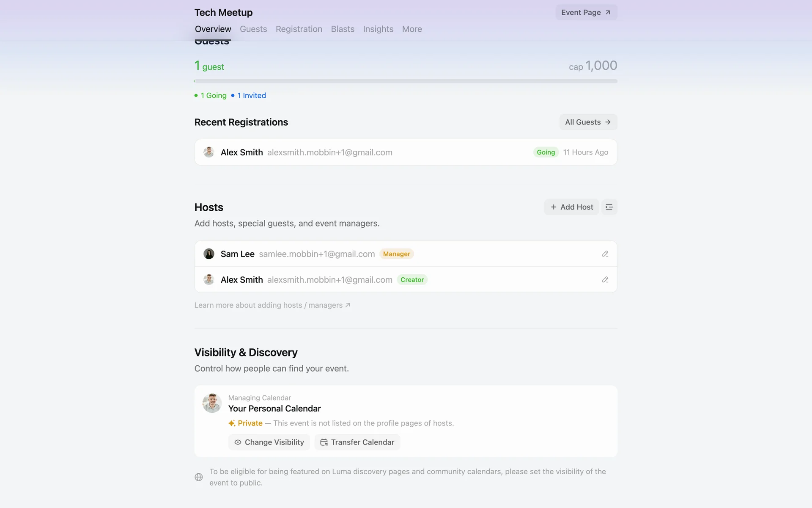This screenshot has height=508, width=812.
Task: Open the Event Page link
Action: click(586, 13)
